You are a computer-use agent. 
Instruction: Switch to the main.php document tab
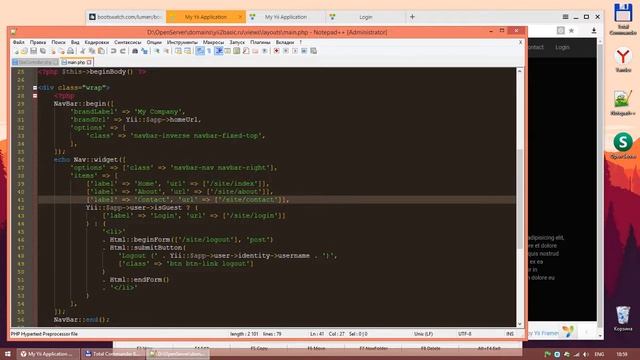(76, 62)
